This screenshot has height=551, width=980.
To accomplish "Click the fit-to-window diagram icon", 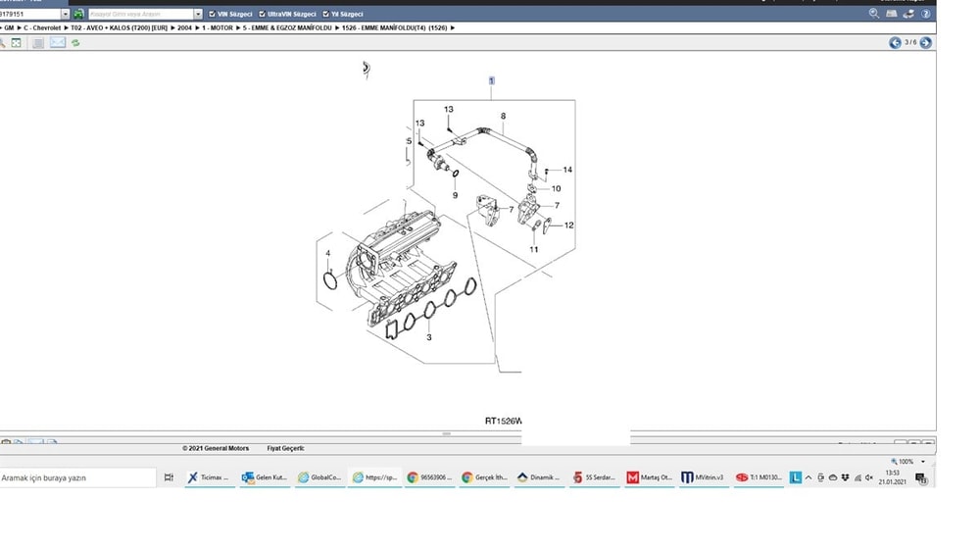I will 17,42.
